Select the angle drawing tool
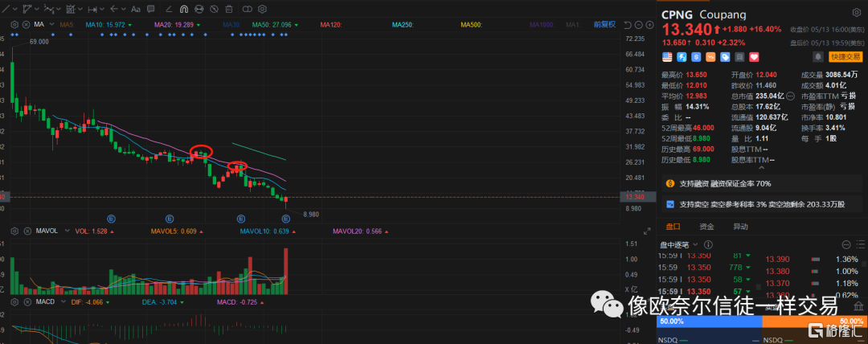The width and height of the screenshot is (868, 344). (x=169, y=10)
